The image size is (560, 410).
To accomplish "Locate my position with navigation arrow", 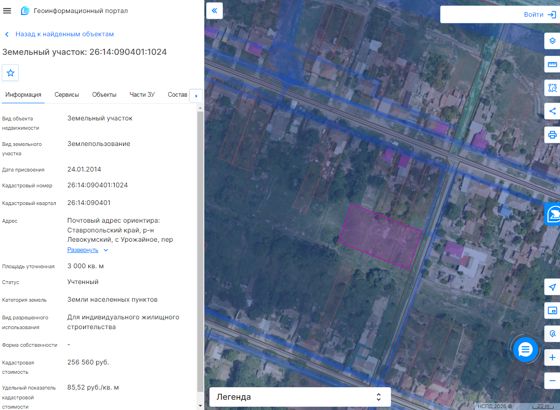I will [x=552, y=287].
